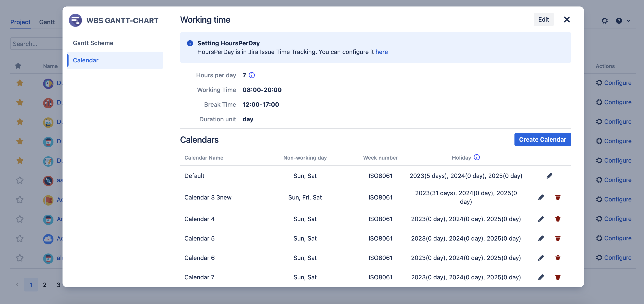Edit the Default calendar holidays
This screenshot has height=304, width=644.
[550, 176]
